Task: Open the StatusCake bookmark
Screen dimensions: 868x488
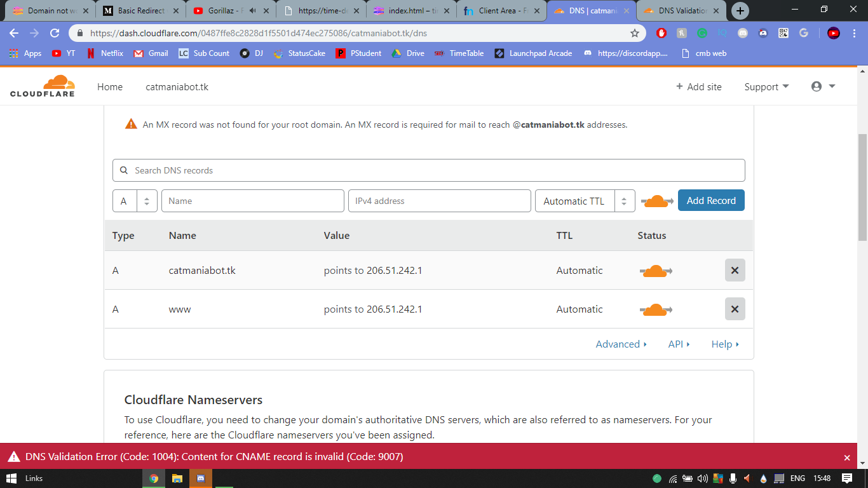Action: click(x=299, y=53)
